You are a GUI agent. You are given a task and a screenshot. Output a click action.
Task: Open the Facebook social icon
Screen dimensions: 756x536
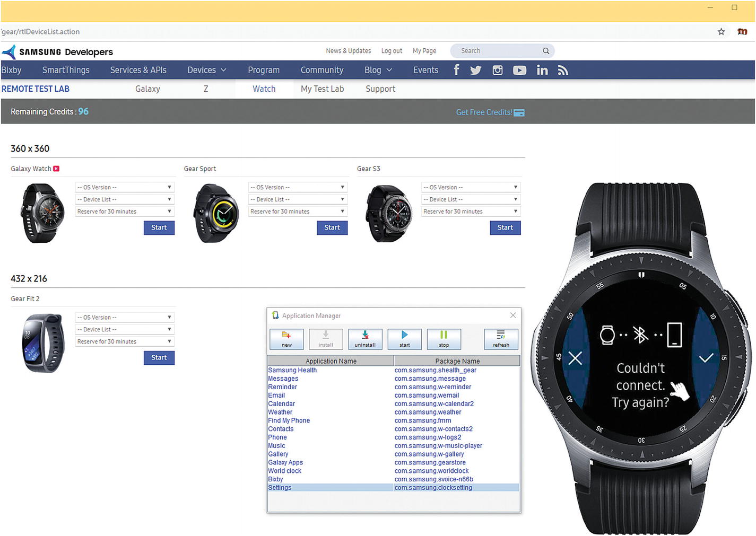pos(456,70)
